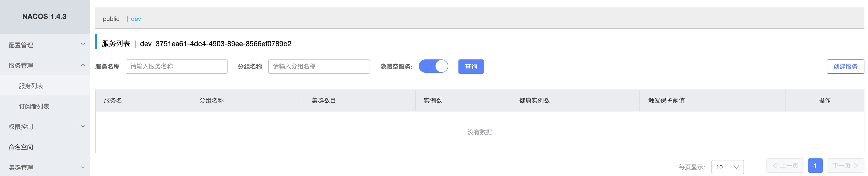This screenshot has width=868, height=176.
Task: Expand the 集群管理 chevron arrow
Action: click(x=83, y=167)
